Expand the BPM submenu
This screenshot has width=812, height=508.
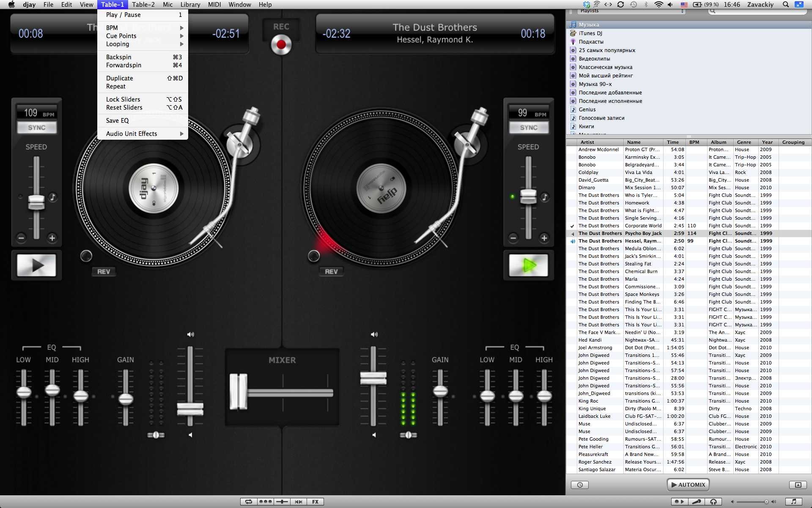(143, 28)
